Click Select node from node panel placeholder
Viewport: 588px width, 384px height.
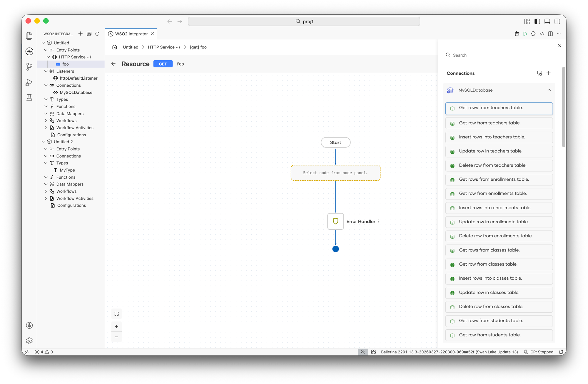point(335,173)
